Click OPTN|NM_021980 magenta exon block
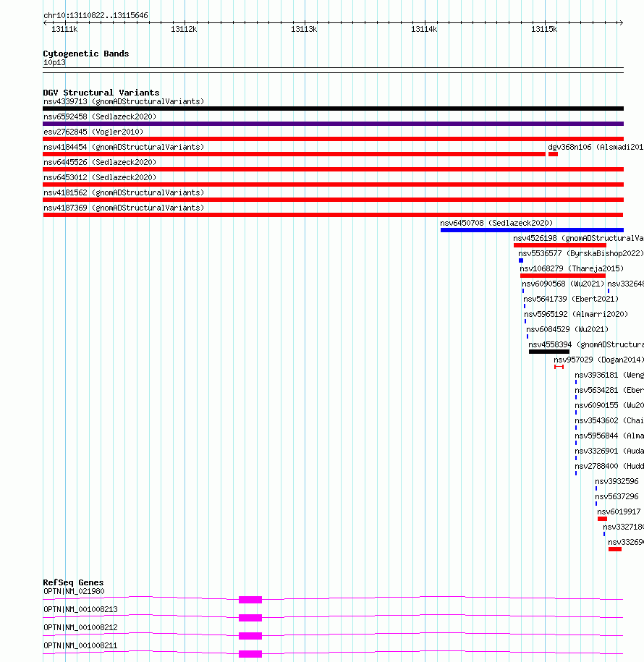 coord(250,600)
